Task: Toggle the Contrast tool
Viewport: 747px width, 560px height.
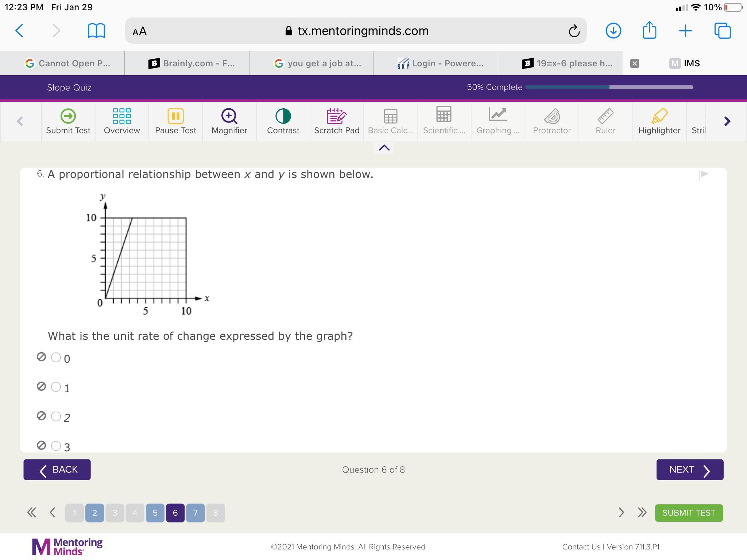Action: coord(283,121)
